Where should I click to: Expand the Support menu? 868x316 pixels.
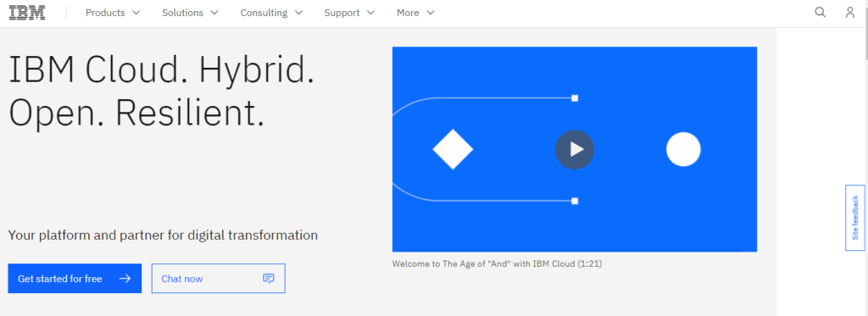(349, 13)
